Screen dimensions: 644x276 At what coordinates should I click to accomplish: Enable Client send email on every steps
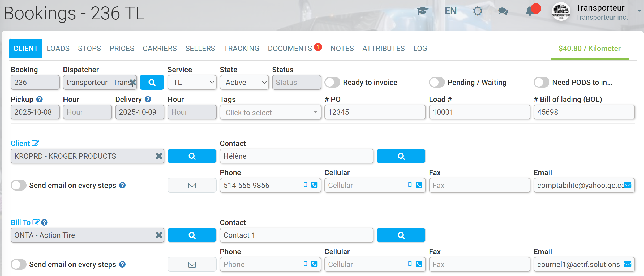click(19, 185)
